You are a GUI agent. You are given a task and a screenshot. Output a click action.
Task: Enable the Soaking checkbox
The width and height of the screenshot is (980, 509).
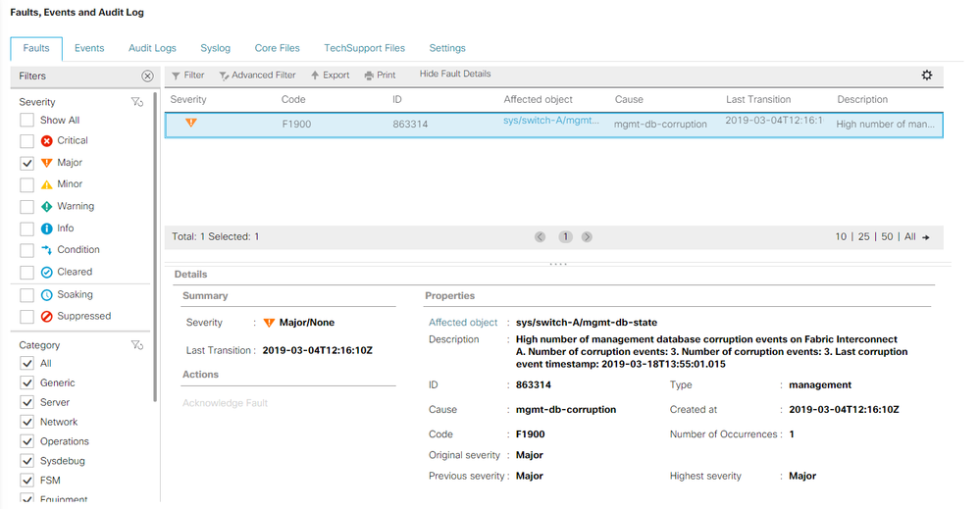pos(26,295)
